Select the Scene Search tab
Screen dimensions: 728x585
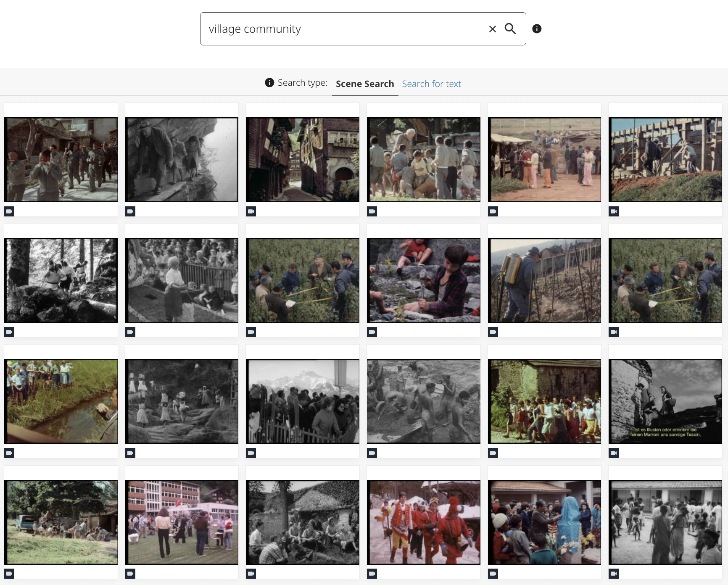tap(365, 84)
